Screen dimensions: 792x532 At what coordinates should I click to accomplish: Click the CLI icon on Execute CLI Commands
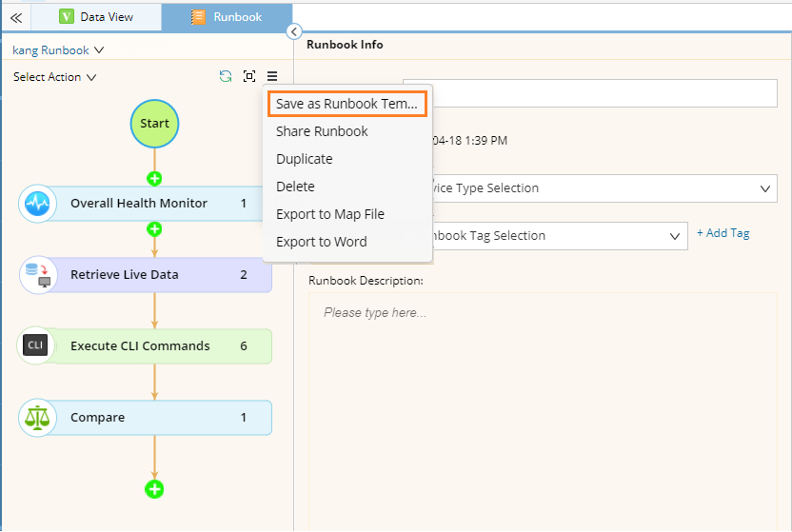pyautogui.click(x=36, y=345)
